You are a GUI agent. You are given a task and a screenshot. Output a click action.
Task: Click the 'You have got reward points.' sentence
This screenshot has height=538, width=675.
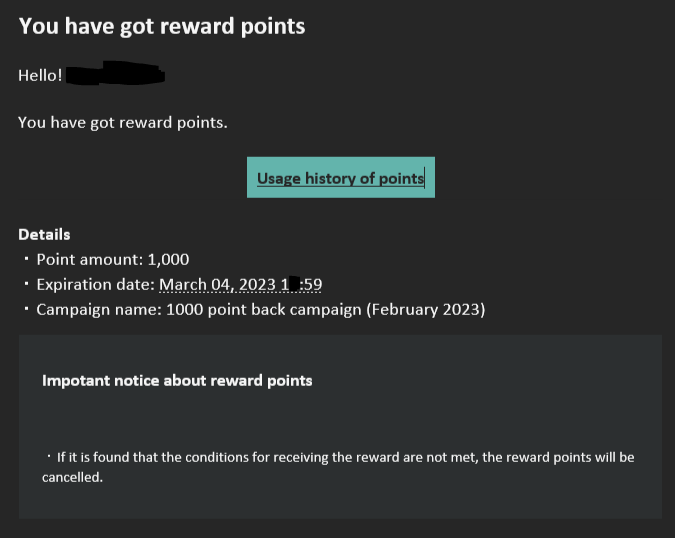coord(123,123)
